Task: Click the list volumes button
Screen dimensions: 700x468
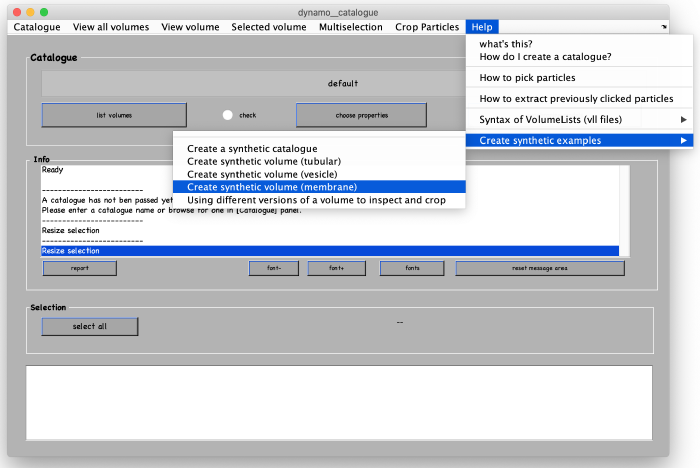Action: [x=114, y=115]
